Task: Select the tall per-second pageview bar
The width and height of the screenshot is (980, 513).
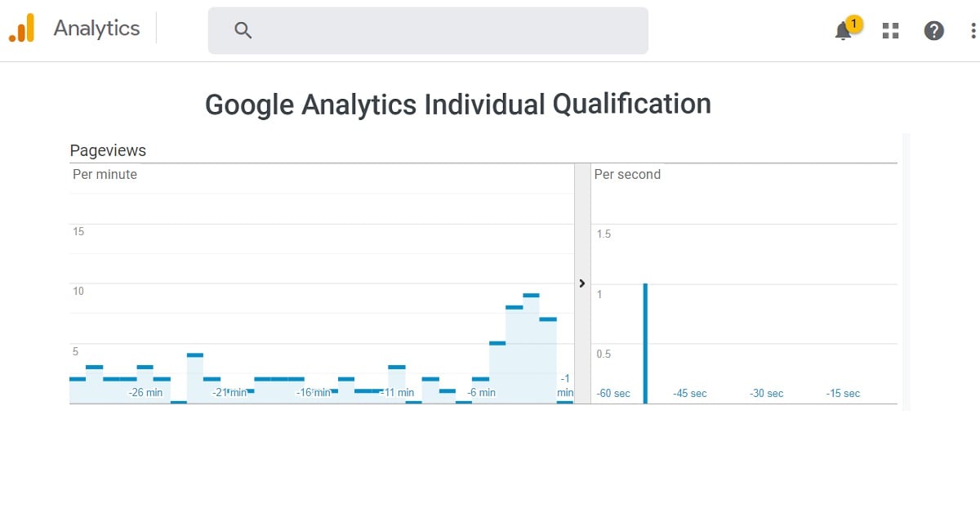Action: click(645, 343)
